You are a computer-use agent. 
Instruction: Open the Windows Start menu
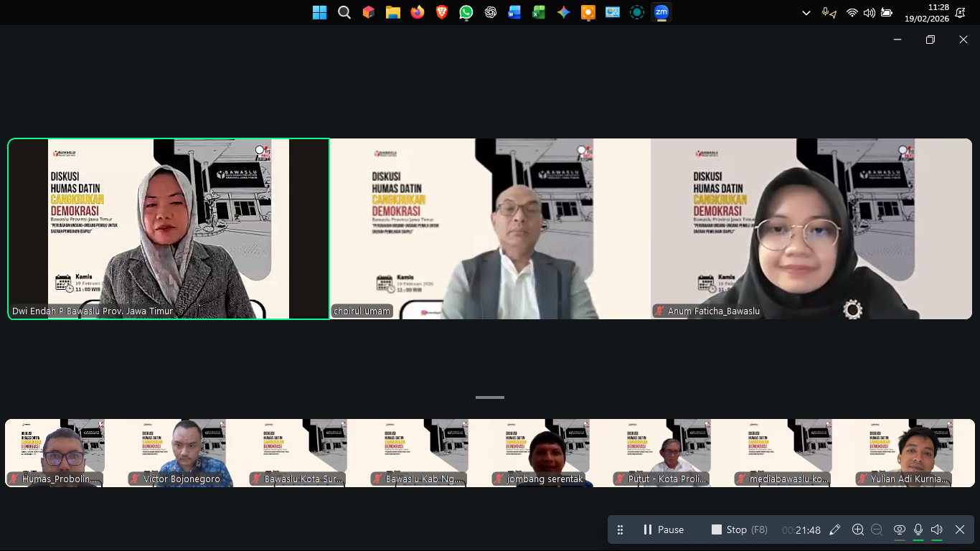[320, 12]
